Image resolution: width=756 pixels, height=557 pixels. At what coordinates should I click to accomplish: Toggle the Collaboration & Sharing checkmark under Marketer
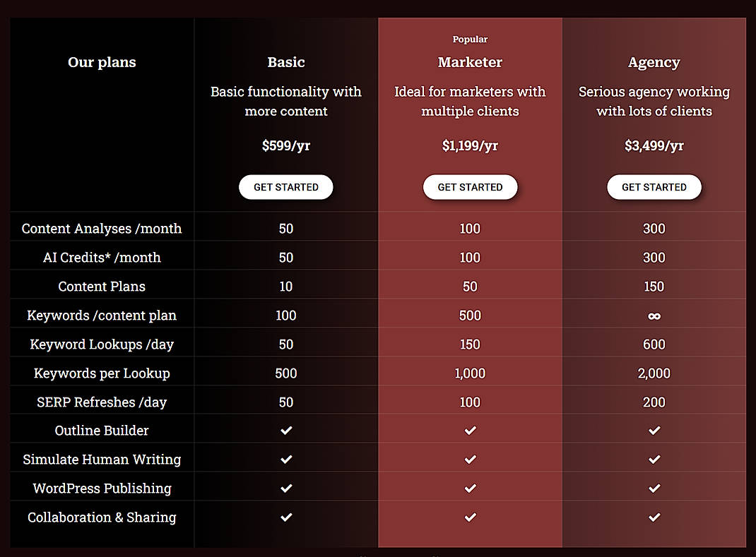470,517
